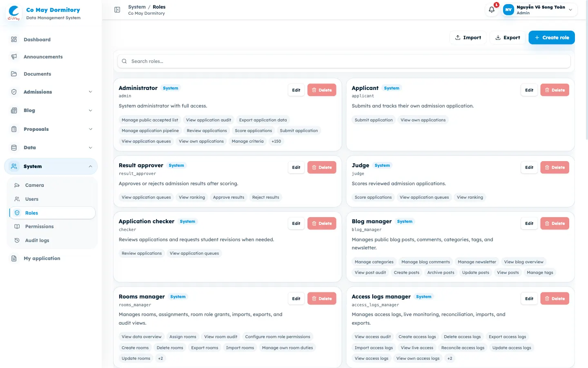Collapse the System sidebar section
588x368 pixels.
(x=51, y=166)
